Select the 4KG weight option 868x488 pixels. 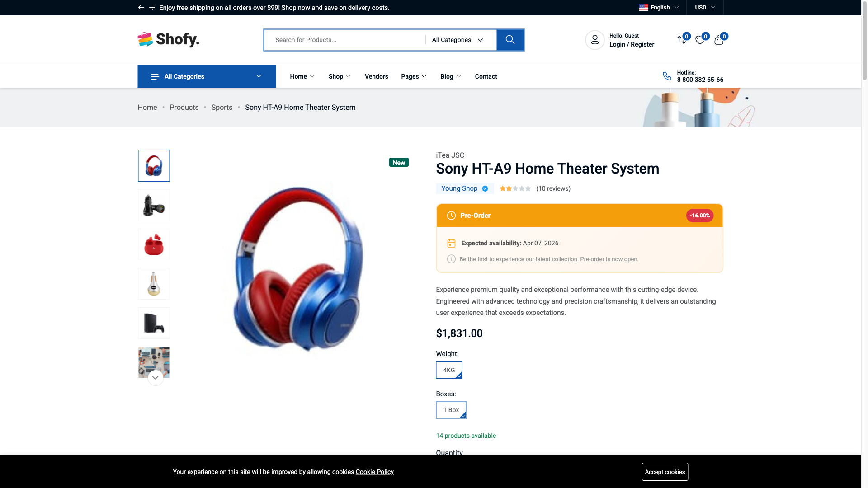448,370
